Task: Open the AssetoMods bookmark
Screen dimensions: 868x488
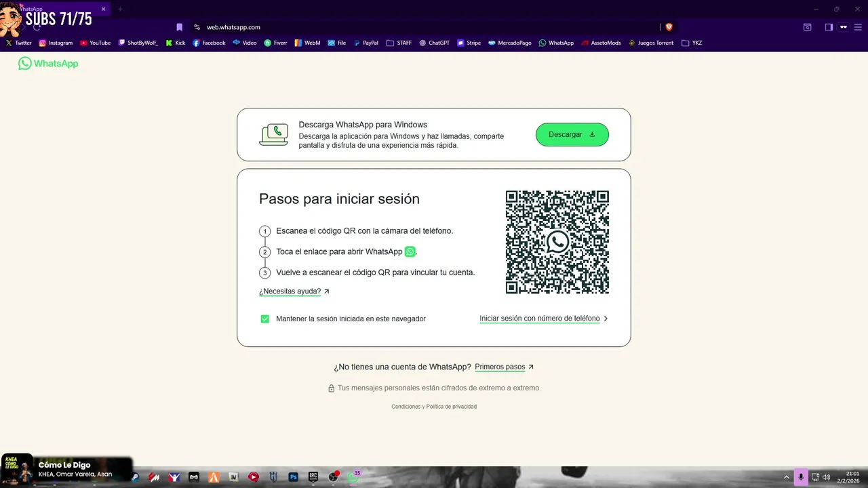Action: 601,43
